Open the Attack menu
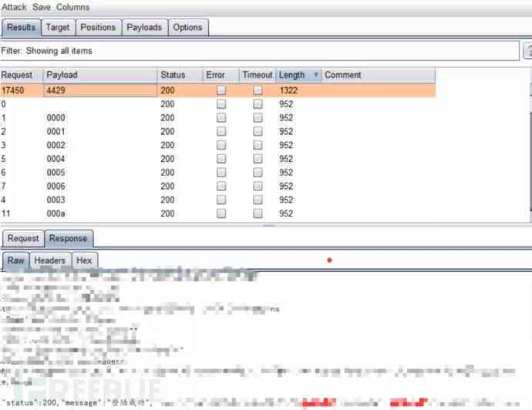The image size is (532, 410). click(14, 7)
